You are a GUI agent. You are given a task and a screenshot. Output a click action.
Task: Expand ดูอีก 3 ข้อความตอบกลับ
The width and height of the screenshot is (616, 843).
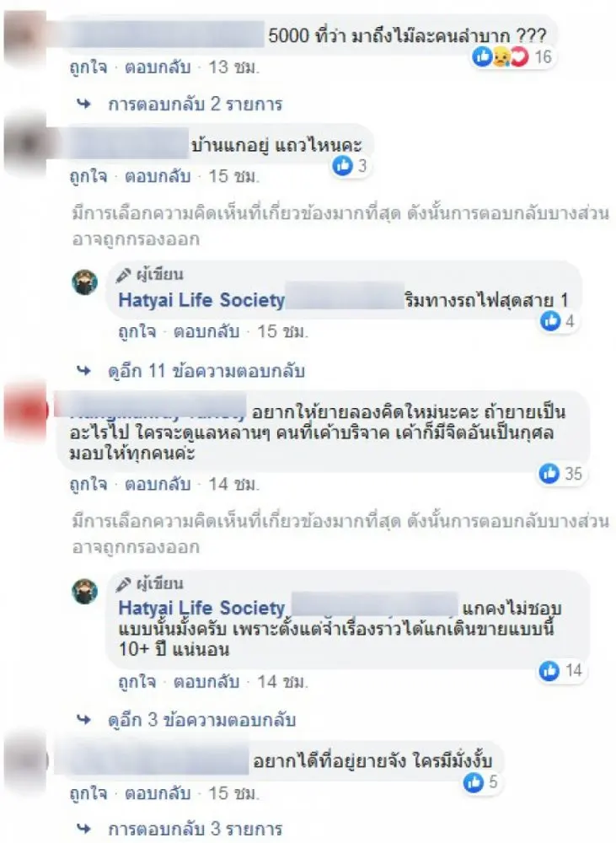[201, 719]
